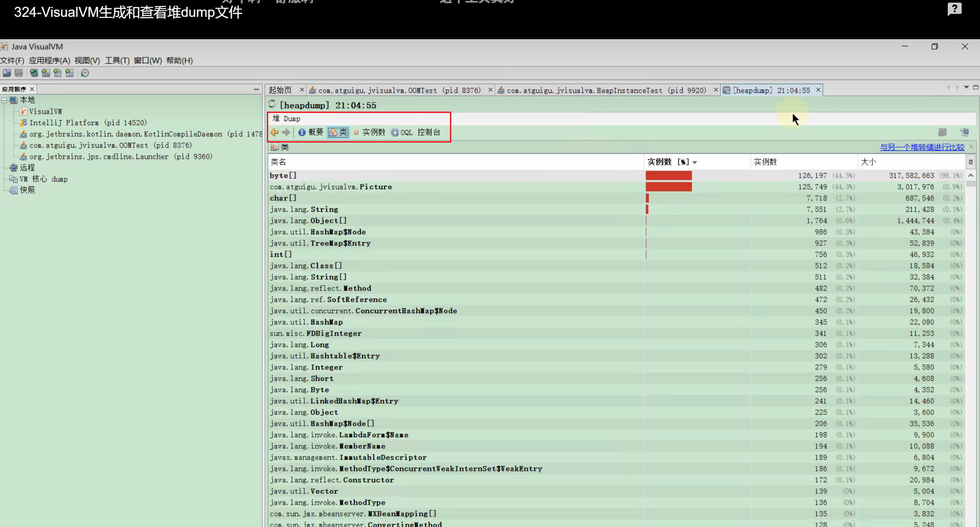The image size is (980, 527).
Task: Close the 应用程序 panel tab
Action: [32, 89]
